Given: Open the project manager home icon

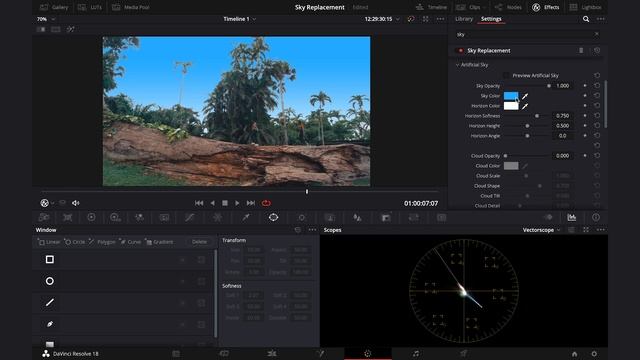Looking at the screenshot, I should pyautogui.click(x=574, y=354).
